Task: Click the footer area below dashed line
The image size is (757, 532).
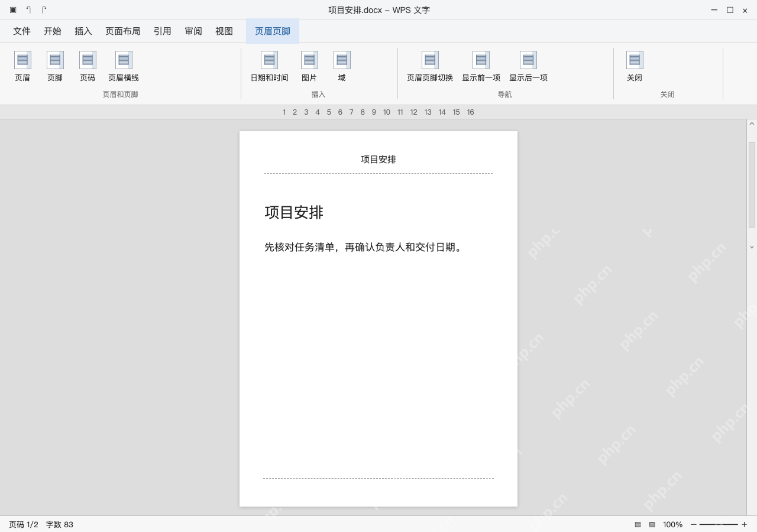Action: pyautogui.click(x=378, y=492)
